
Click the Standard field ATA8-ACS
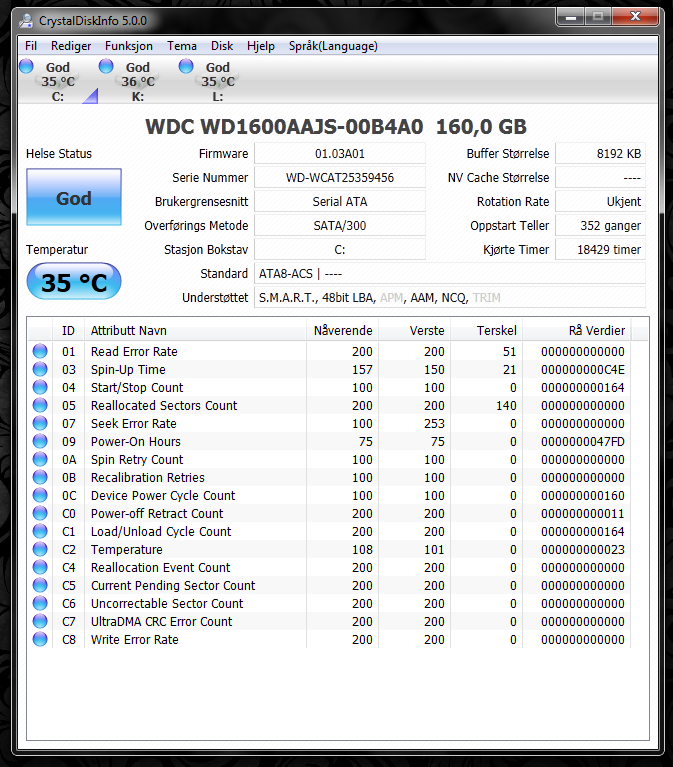[450, 273]
